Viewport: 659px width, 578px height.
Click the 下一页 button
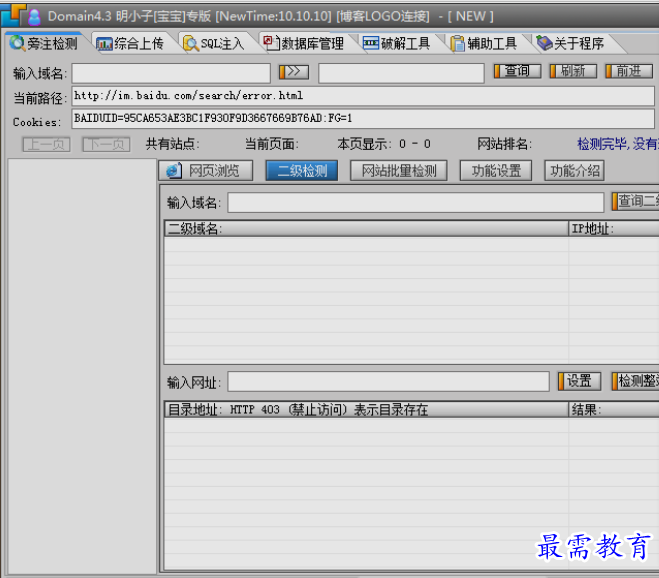(106, 145)
